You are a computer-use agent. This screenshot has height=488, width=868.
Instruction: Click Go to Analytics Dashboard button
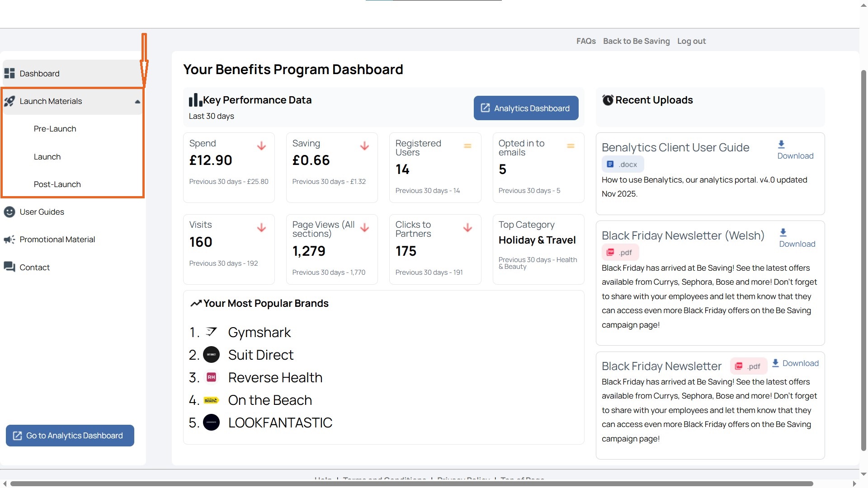coord(70,436)
